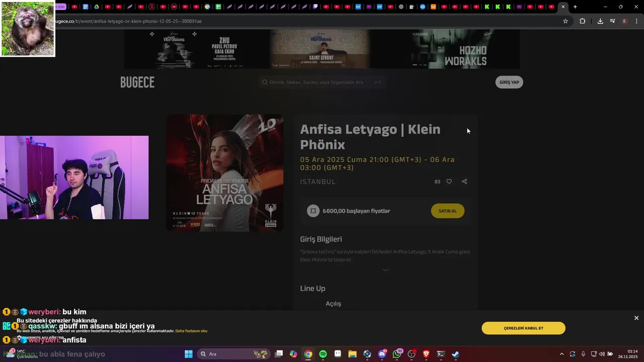Click the Windows taskbar Ara search box

pyautogui.click(x=233, y=354)
